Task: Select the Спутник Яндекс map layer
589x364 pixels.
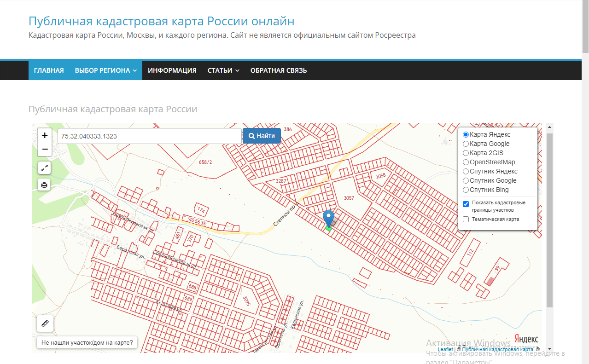Action: 466,172
